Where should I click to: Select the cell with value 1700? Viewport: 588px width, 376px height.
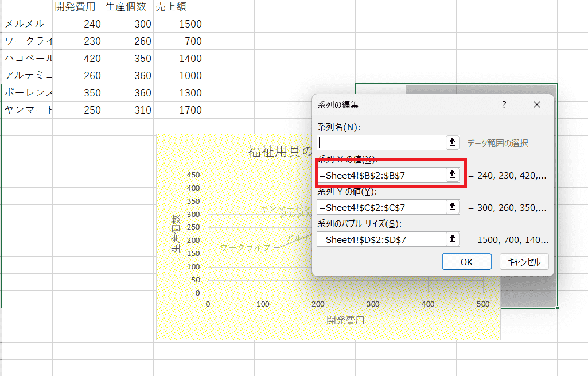178,110
